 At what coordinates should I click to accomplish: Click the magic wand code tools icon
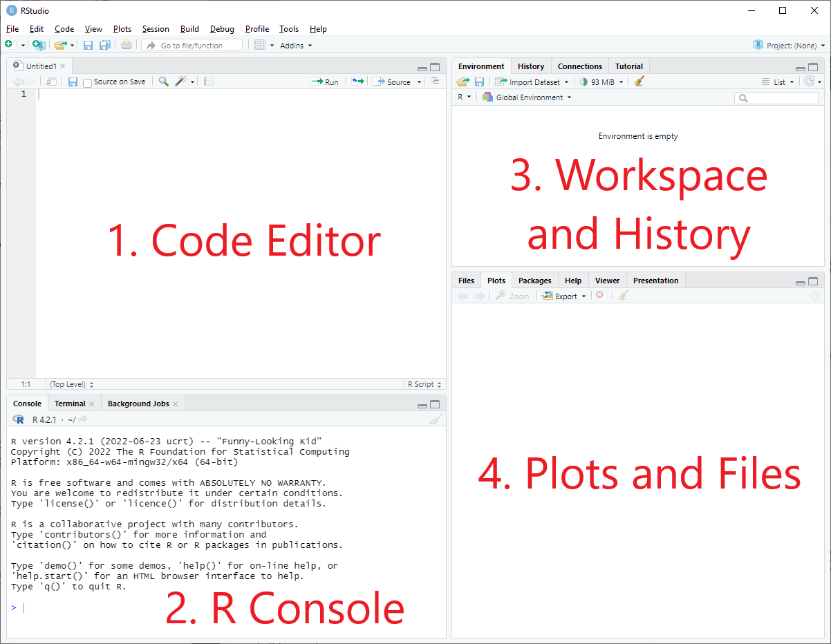pos(181,82)
